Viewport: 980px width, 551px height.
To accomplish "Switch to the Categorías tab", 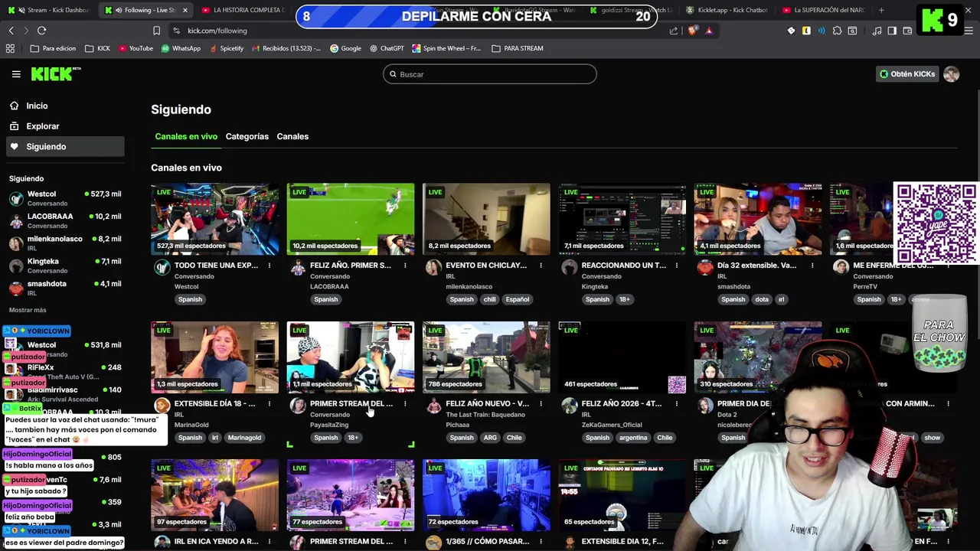I will click(x=247, y=136).
